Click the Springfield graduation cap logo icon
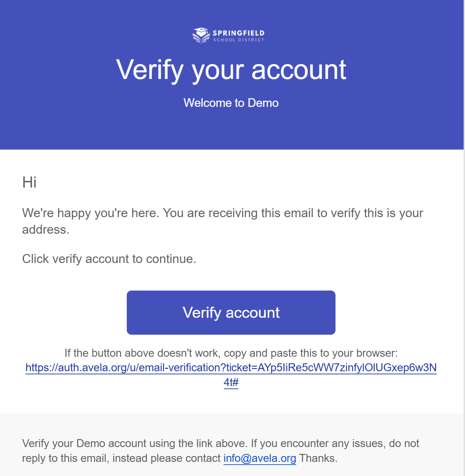Image resolution: width=465 pixels, height=476 pixels. [x=201, y=35]
